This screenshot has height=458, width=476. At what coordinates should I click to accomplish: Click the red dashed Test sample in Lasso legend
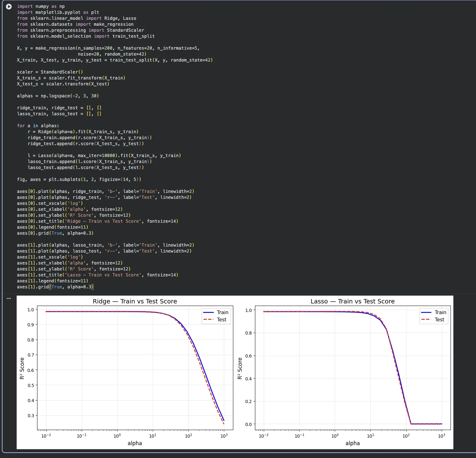tap(426, 319)
